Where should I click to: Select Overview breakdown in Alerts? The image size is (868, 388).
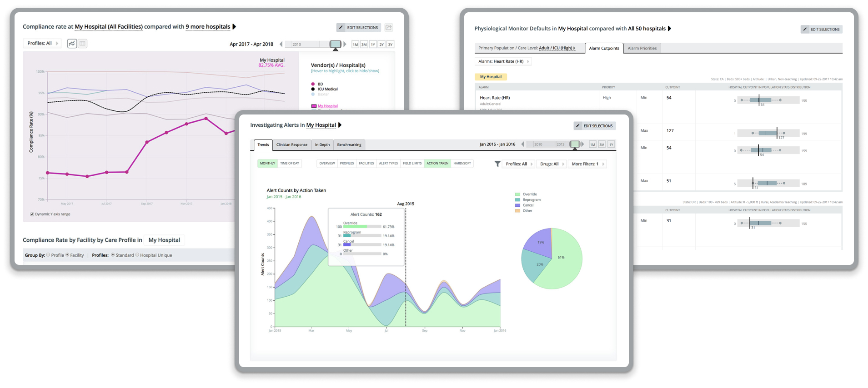[327, 164]
